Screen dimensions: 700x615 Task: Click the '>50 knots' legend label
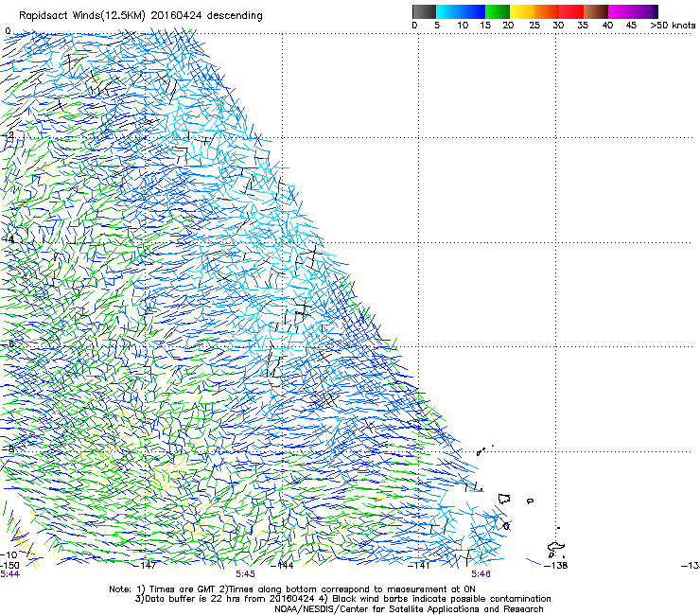(x=673, y=26)
